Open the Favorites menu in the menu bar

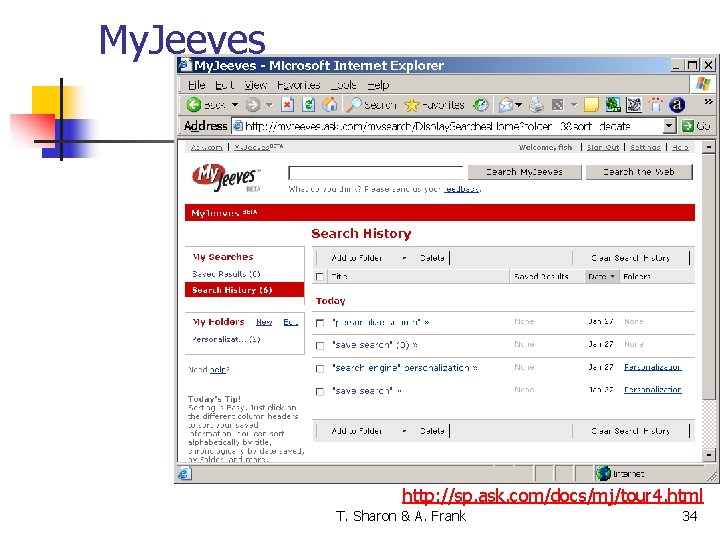tap(298, 85)
